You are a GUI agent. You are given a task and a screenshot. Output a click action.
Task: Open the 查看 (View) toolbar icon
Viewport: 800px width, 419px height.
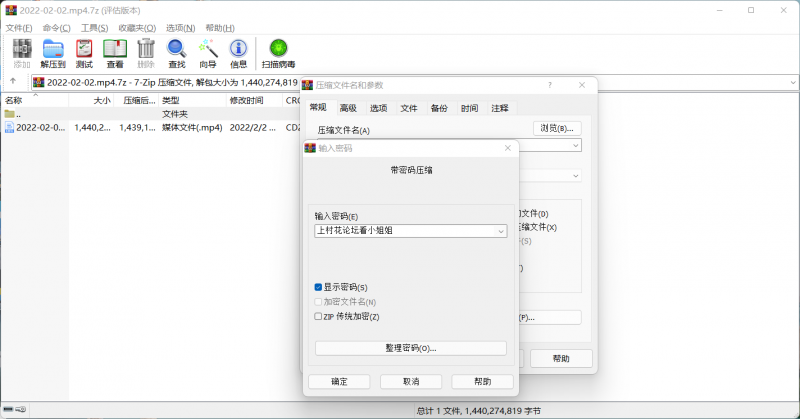pos(115,52)
